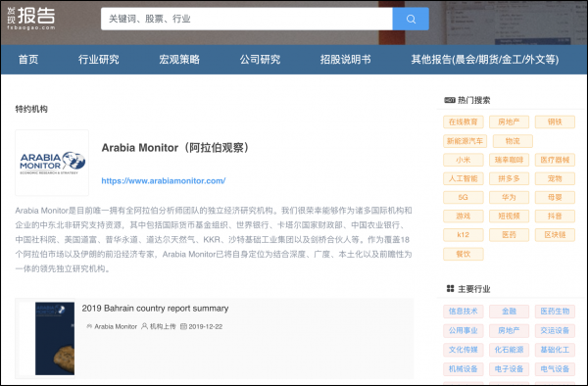Image resolution: width=588 pixels, height=386 pixels.
Task: Click the blue search magnifier button
Action: pyautogui.click(x=411, y=19)
